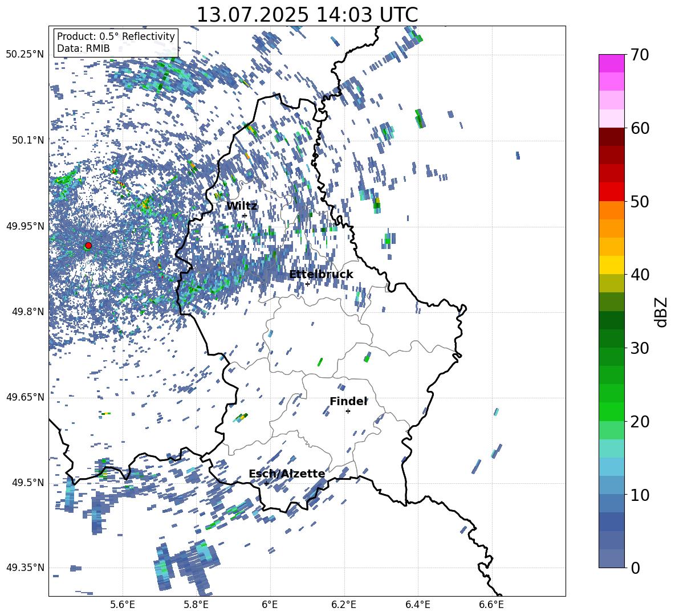Click the 5.6°E longitude label
Screen dimensions: 675x616
click(x=123, y=605)
